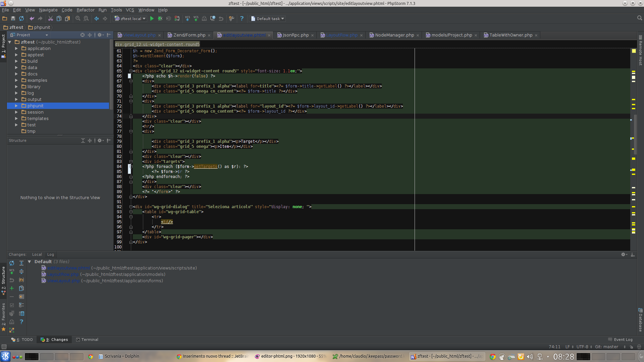Click the Default task button in the toolbar

pyautogui.click(x=267, y=18)
